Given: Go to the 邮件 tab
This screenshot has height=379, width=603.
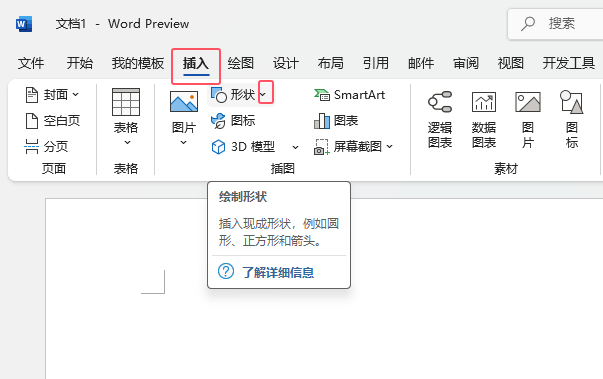Looking at the screenshot, I should (421, 63).
